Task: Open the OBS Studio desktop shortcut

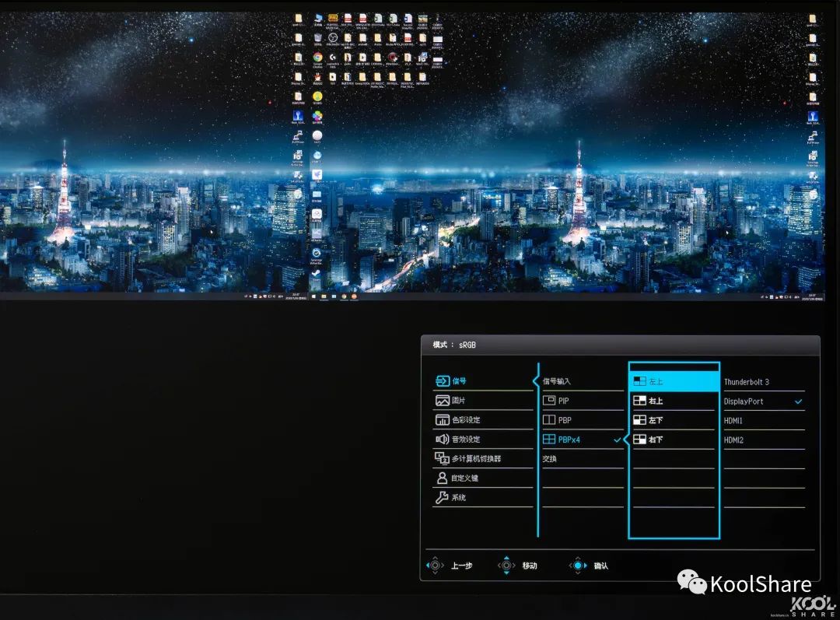Action: (333, 39)
